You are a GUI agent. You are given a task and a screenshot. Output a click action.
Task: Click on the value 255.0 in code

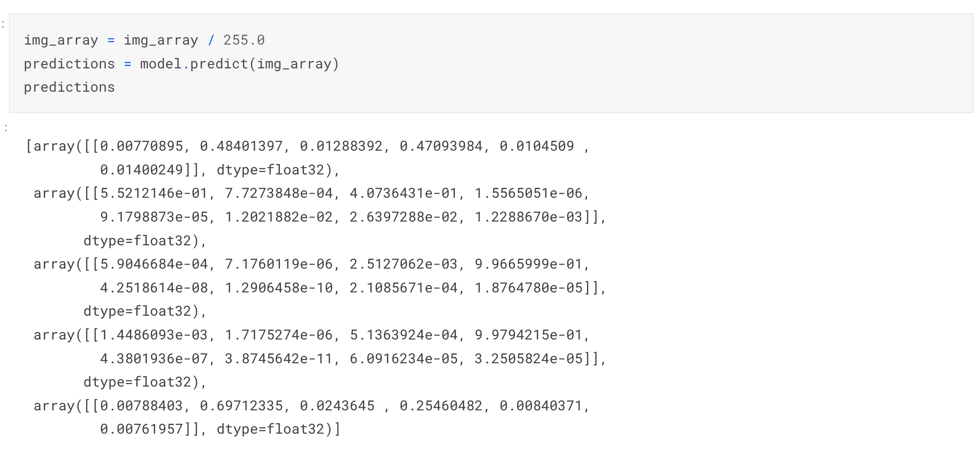pos(244,40)
